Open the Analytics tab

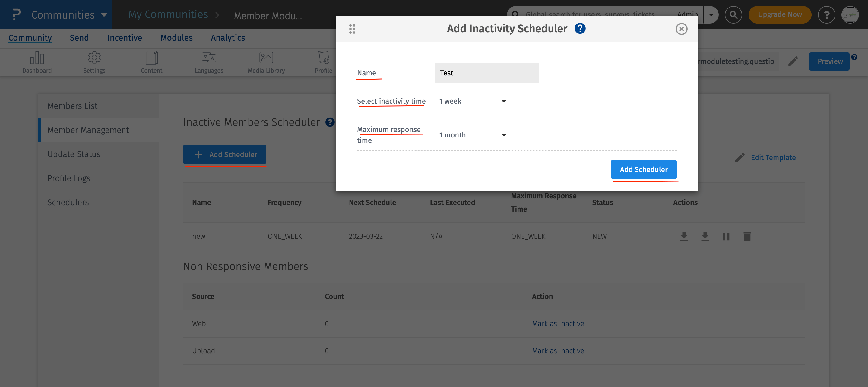228,38
